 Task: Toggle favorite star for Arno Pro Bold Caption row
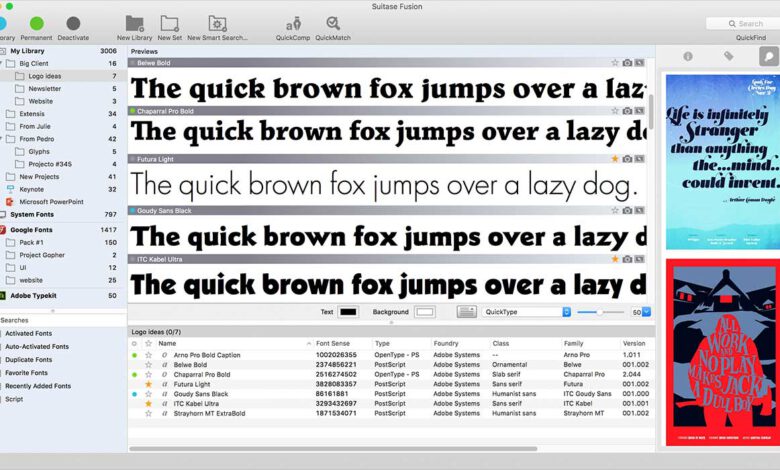(x=148, y=355)
